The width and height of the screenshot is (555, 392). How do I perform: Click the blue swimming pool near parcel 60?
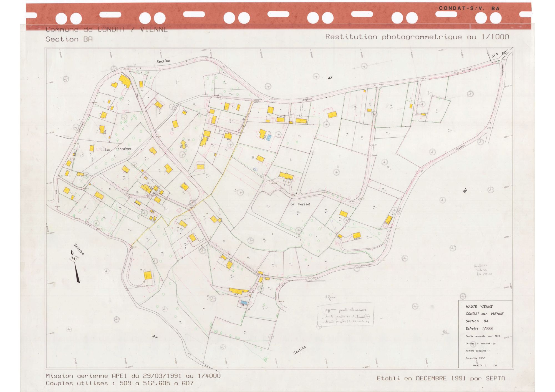click(x=268, y=138)
